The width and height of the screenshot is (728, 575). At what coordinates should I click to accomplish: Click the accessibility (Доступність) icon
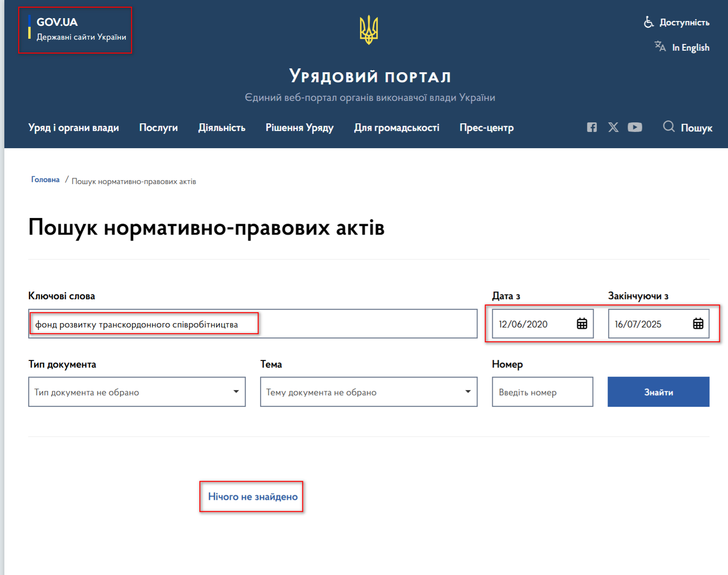[x=649, y=22]
